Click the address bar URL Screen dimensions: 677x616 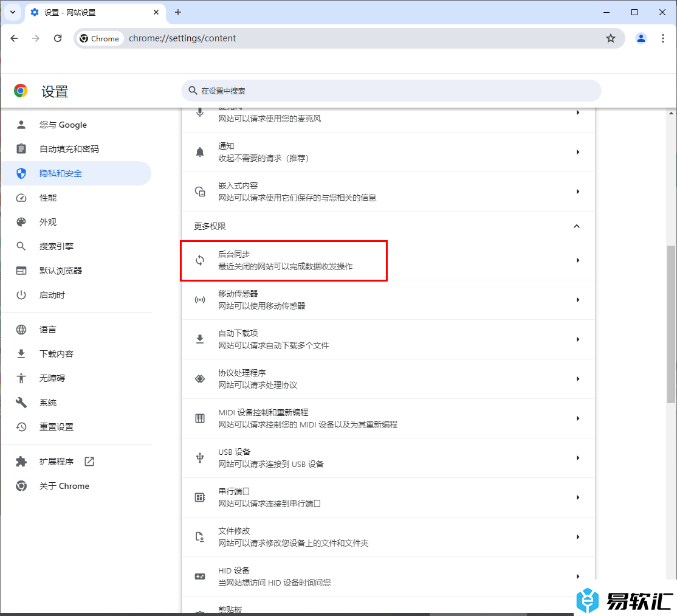point(182,38)
